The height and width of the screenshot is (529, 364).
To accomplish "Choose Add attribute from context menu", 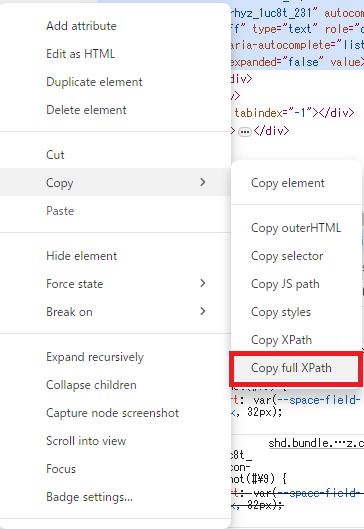I will click(x=81, y=26).
